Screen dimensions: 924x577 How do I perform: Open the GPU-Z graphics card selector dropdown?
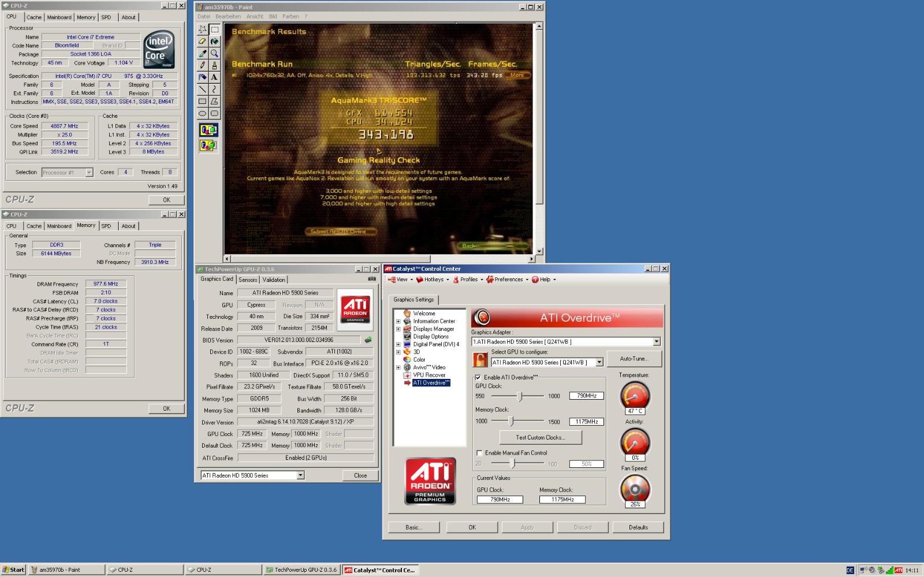click(300, 475)
